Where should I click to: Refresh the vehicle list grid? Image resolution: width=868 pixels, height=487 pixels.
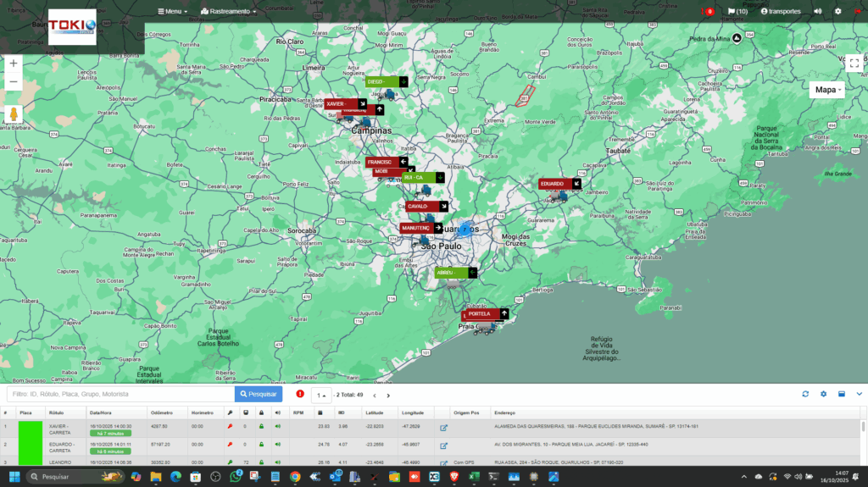(x=805, y=394)
